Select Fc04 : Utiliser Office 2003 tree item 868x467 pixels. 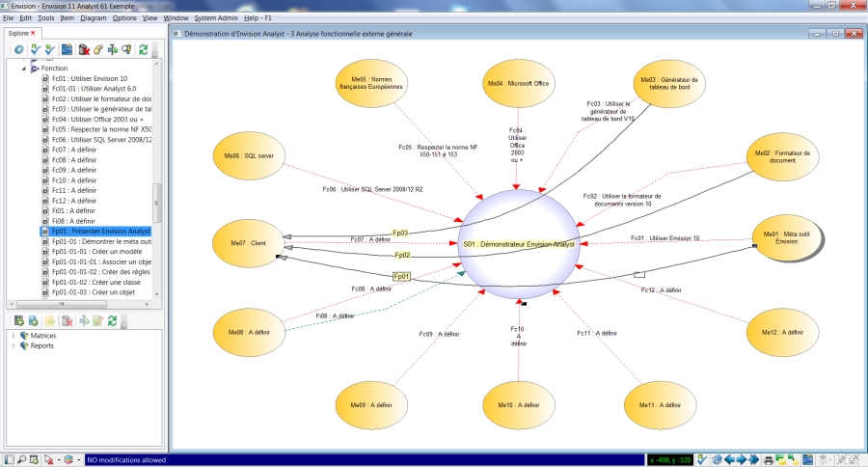pyautogui.click(x=97, y=119)
